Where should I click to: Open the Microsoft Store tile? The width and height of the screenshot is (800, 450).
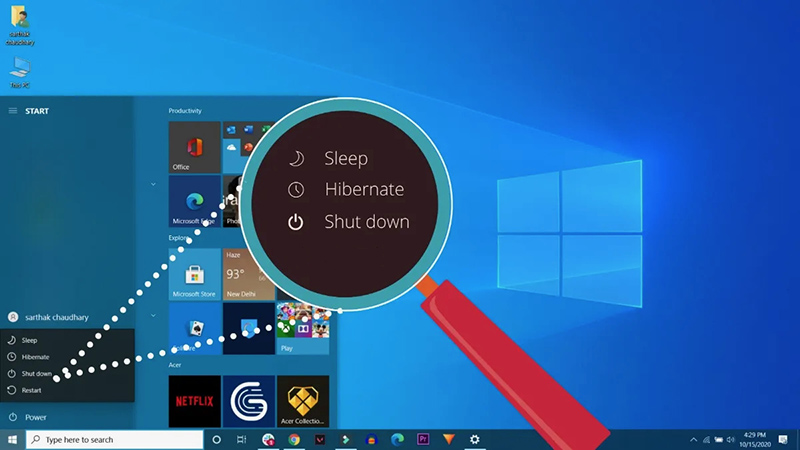point(194,274)
